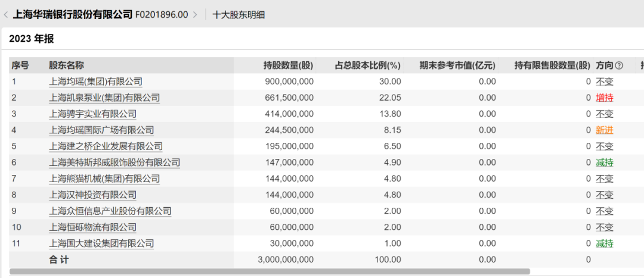Select the code F0201896.00 text
The image size is (644, 278).
pyautogui.click(x=162, y=15)
